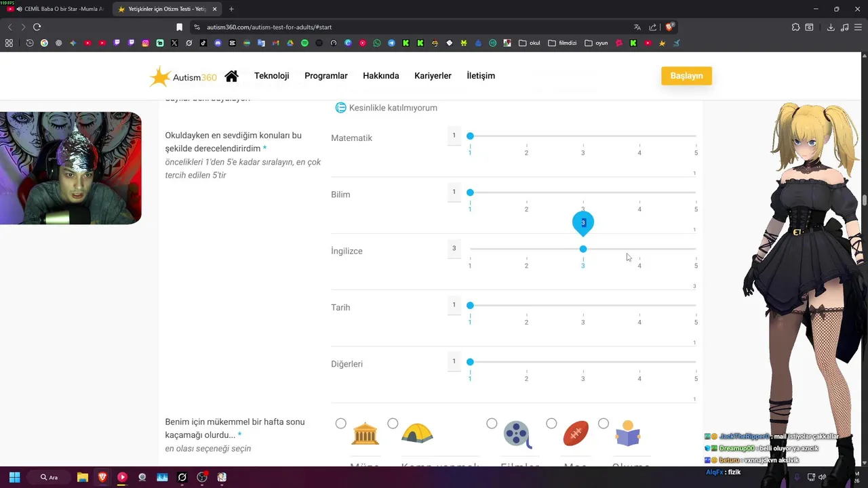Select the reading book option radio

coord(604,424)
